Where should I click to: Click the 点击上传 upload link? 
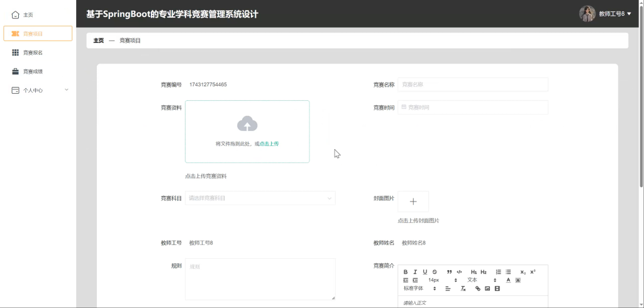pyautogui.click(x=269, y=144)
